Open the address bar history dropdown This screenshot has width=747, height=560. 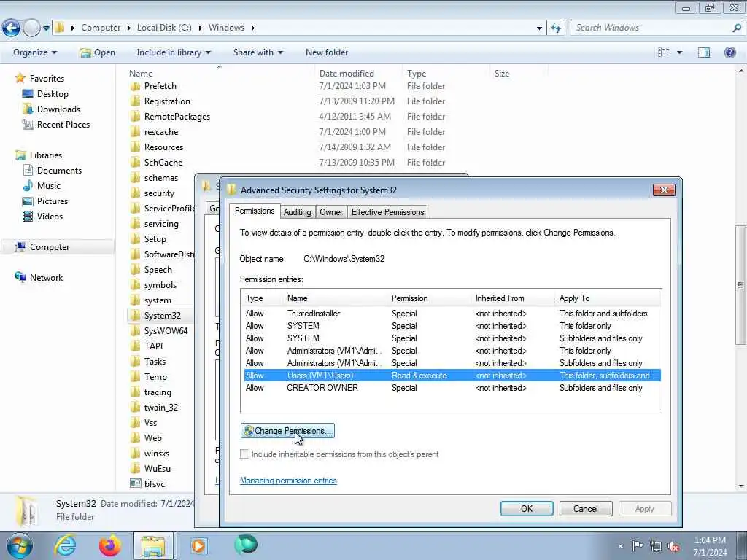539,28
